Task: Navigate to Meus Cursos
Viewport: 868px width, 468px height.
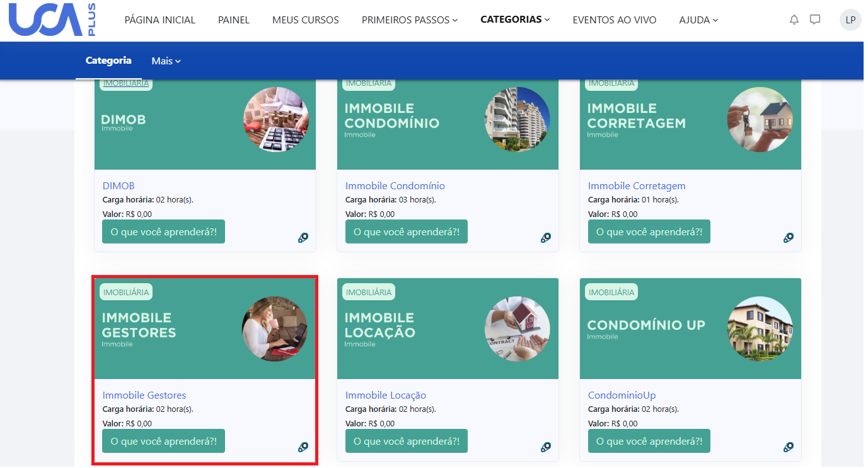Action: pos(306,20)
